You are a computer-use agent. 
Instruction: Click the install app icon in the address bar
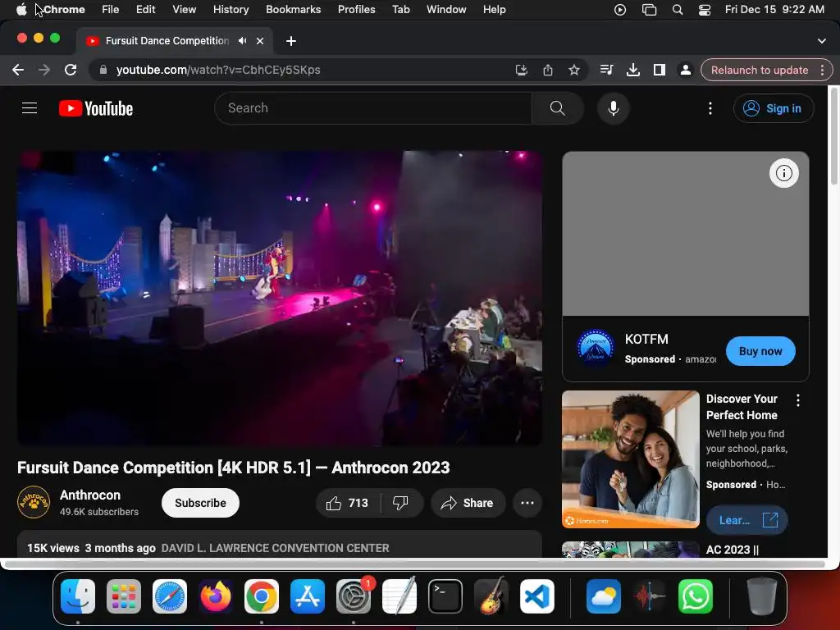click(521, 70)
